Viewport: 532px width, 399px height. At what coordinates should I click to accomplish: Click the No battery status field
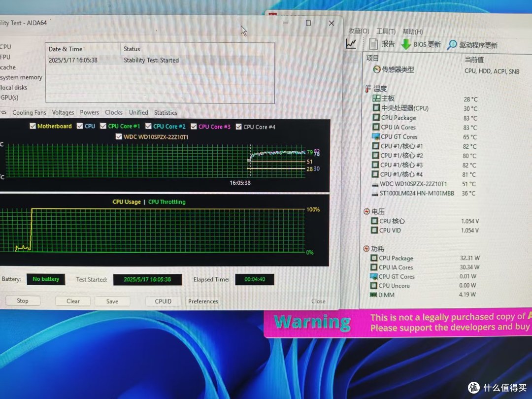pos(46,279)
